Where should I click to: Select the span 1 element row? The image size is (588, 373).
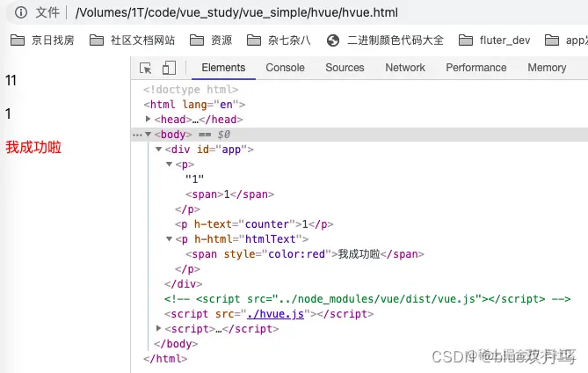pos(230,194)
